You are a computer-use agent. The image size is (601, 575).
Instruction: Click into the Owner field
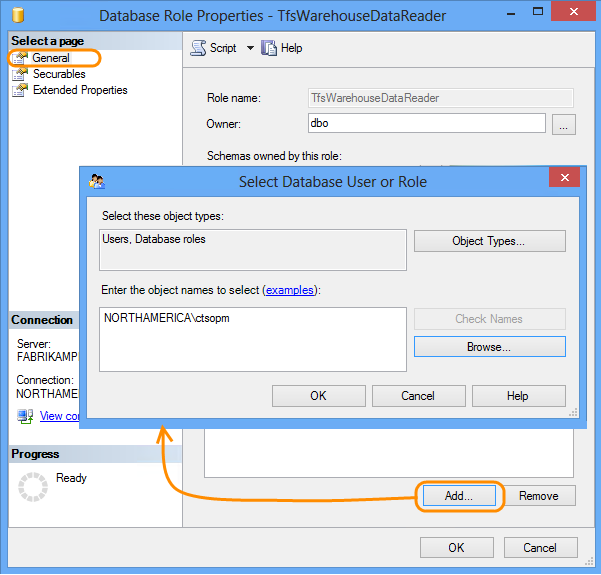[427, 123]
